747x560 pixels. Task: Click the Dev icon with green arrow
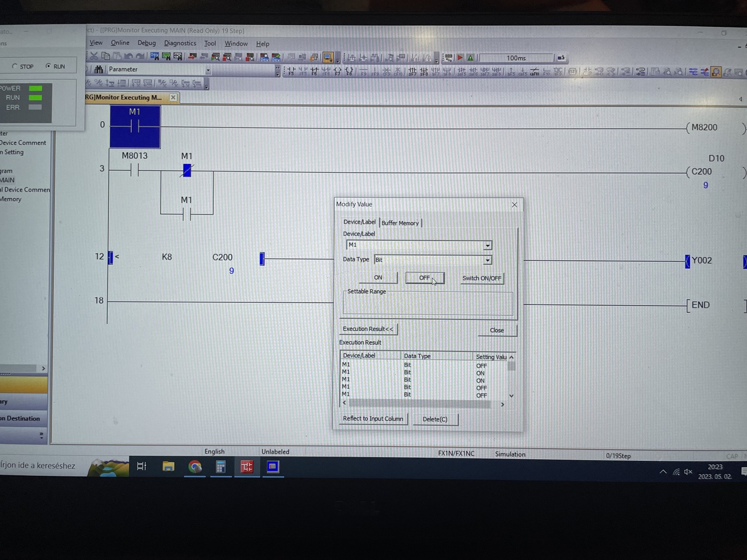pyautogui.click(x=276, y=57)
